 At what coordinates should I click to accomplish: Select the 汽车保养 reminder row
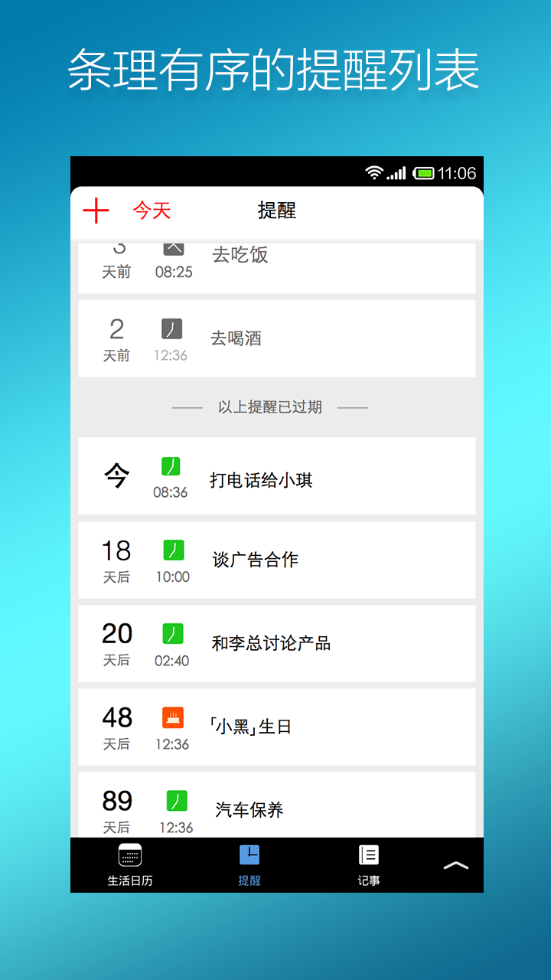[277, 805]
